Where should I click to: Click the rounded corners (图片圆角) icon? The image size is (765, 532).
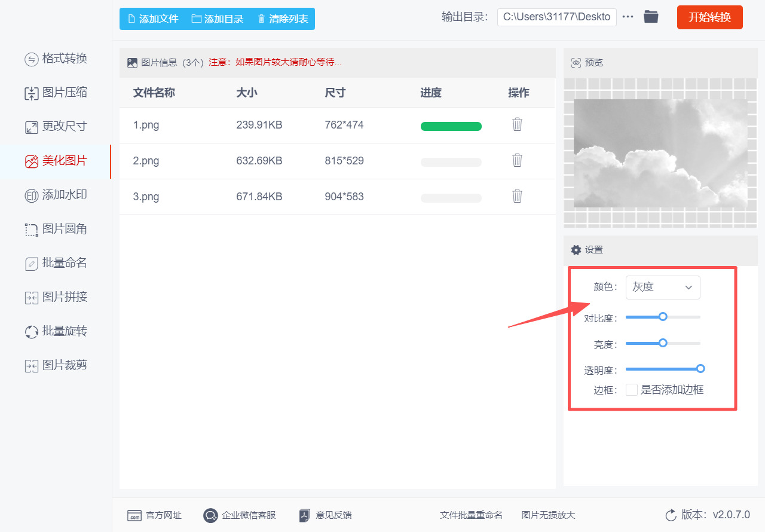(x=31, y=230)
